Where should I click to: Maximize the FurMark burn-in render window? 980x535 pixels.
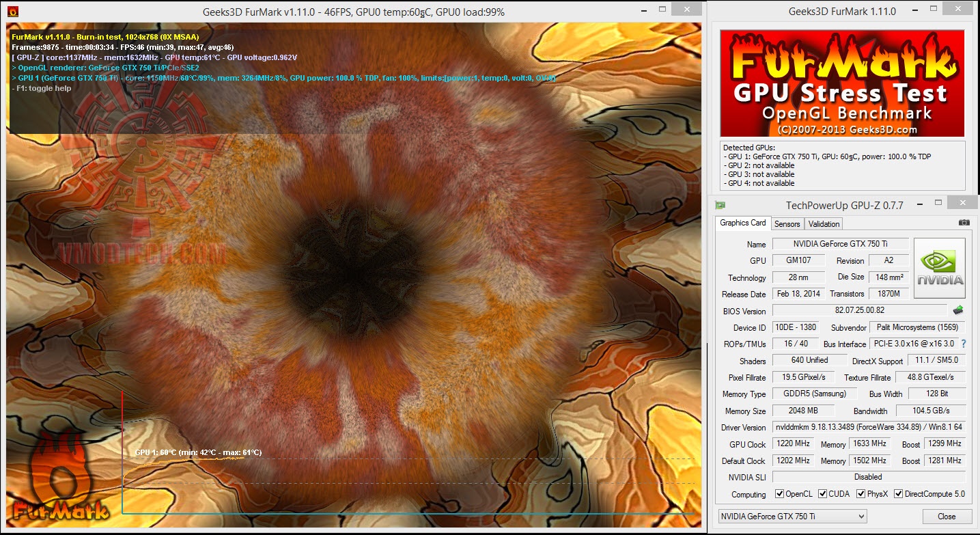click(661, 10)
